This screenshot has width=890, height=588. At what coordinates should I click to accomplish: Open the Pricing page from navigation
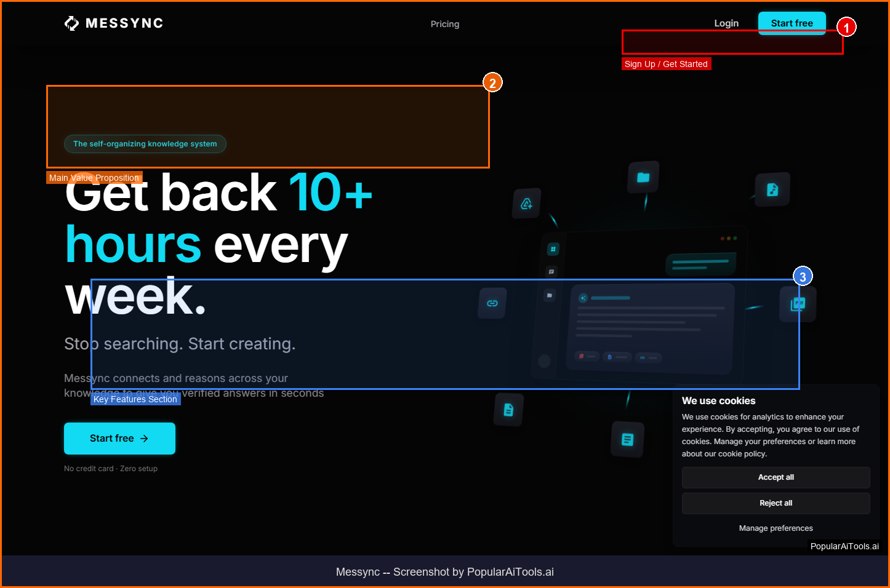[x=444, y=24]
